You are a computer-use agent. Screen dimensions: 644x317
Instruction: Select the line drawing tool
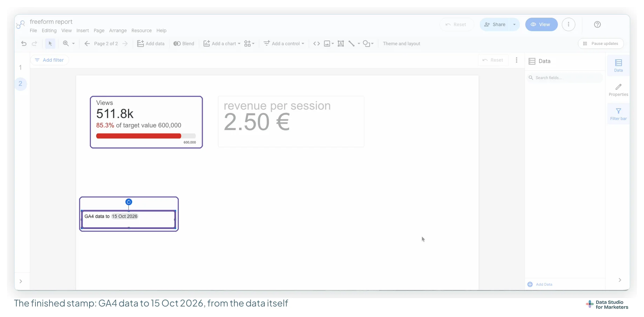pyautogui.click(x=351, y=43)
